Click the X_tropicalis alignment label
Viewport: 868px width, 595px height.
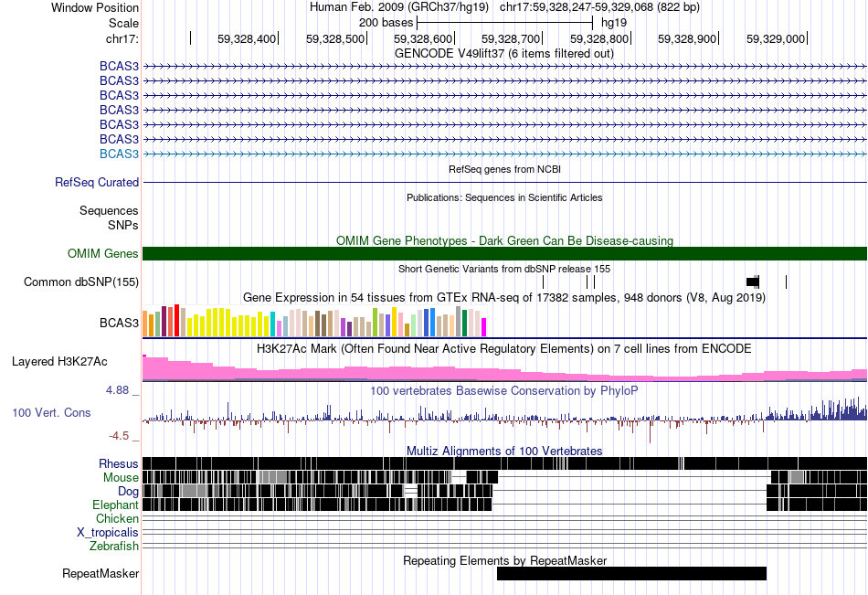point(108,533)
